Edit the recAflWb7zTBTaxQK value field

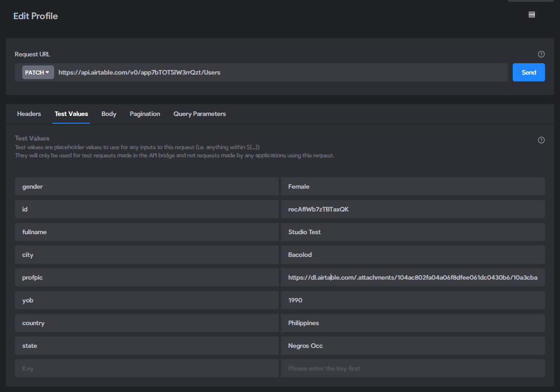pyautogui.click(x=413, y=209)
